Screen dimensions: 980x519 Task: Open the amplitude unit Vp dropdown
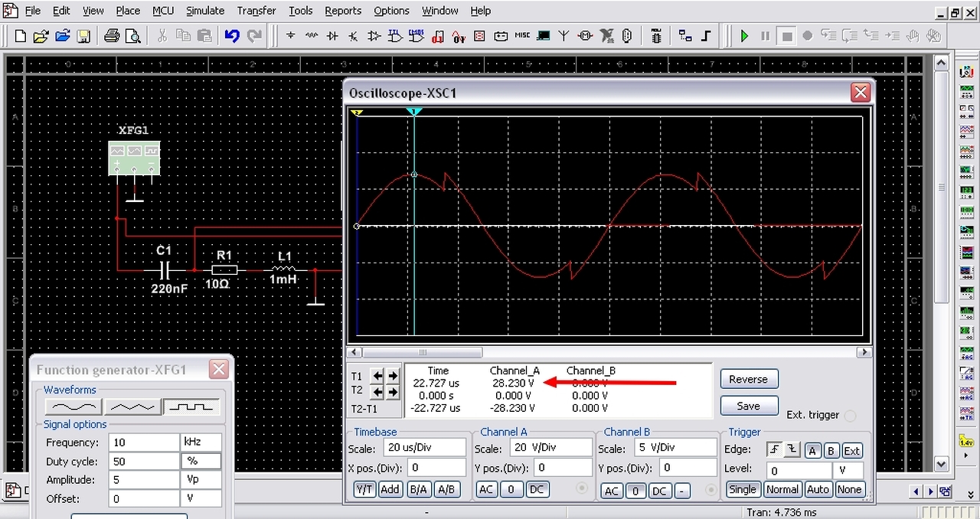tap(201, 480)
